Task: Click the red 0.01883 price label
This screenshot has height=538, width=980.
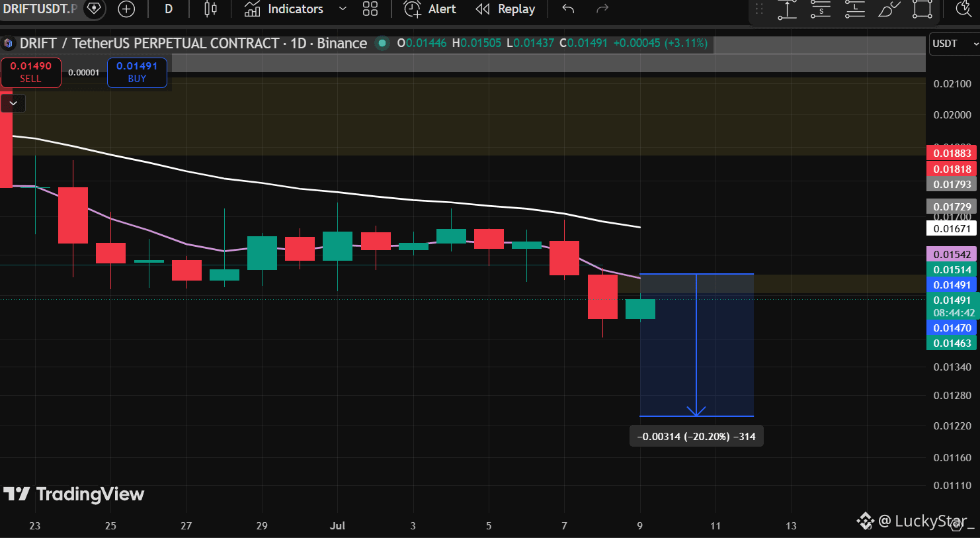Action: tap(952, 154)
